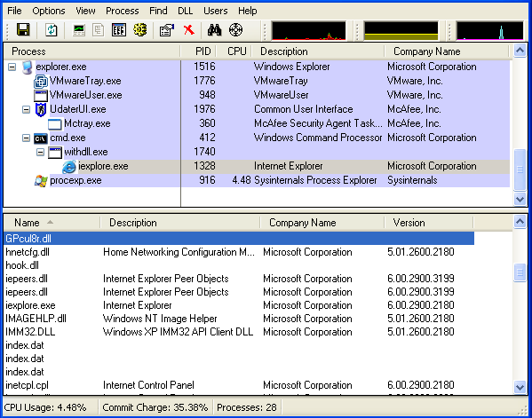Open the View menu
This screenshot has width=532, height=418.
[x=85, y=11]
